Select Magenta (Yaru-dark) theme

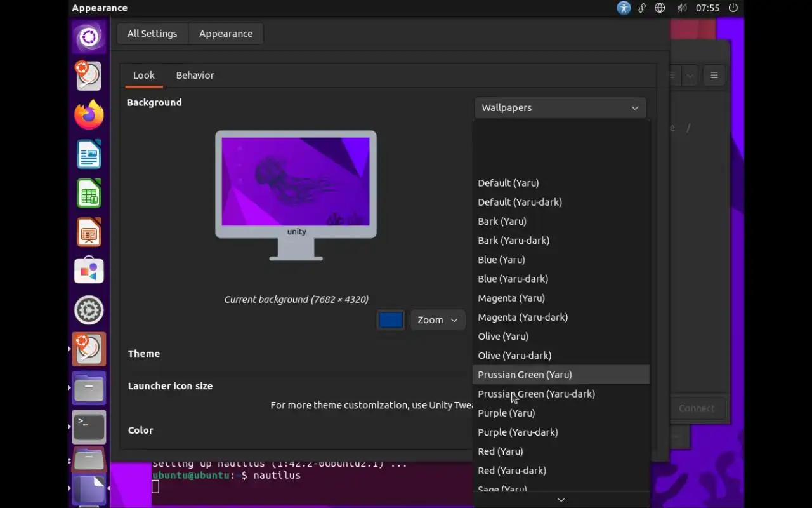(561, 317)
